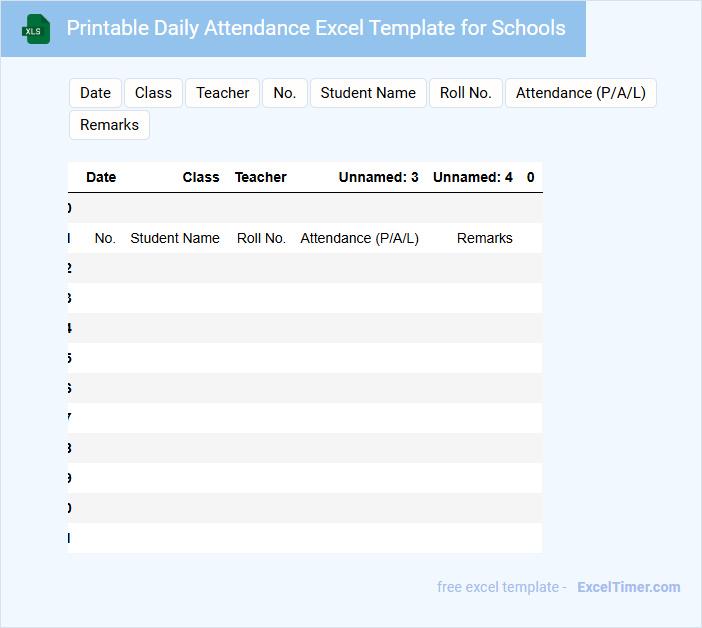Viewport: 702px width, 628px height.
Task: Click the Attendance (P/A/L) table cell
Action: 359,238
